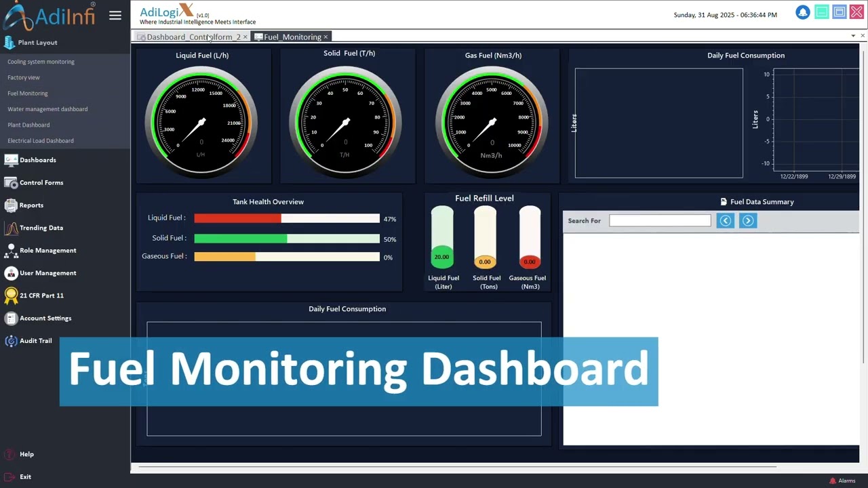This screenshot has height=488, width=868.
Task: Click the red Alarms bell in status bar
Action: pos(833,481)
